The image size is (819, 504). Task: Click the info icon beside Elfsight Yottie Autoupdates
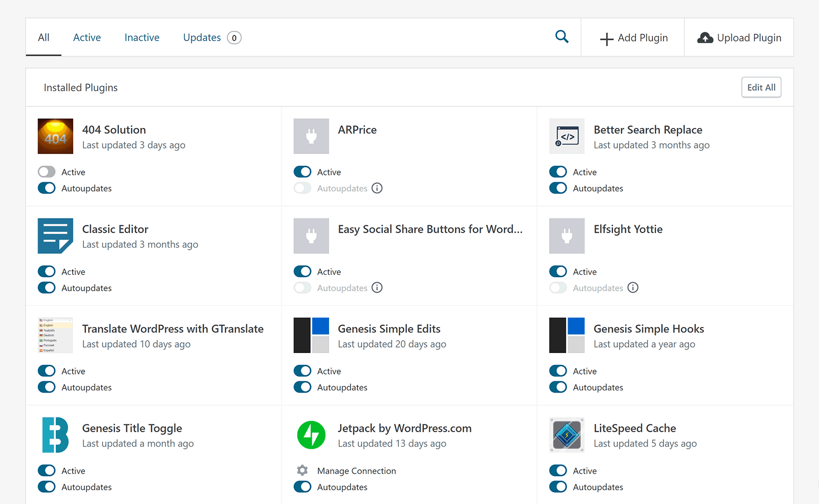[x=633, y=288]
